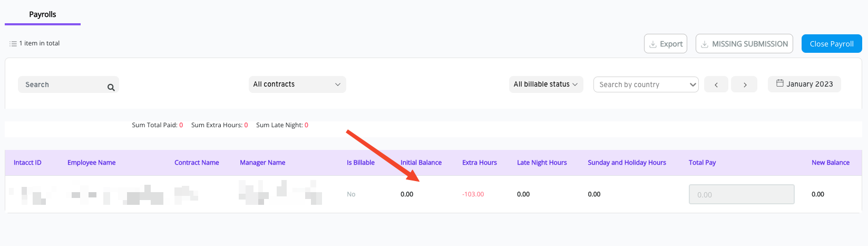
Task: Click the Is Billable column header
Action: point(360,163)
